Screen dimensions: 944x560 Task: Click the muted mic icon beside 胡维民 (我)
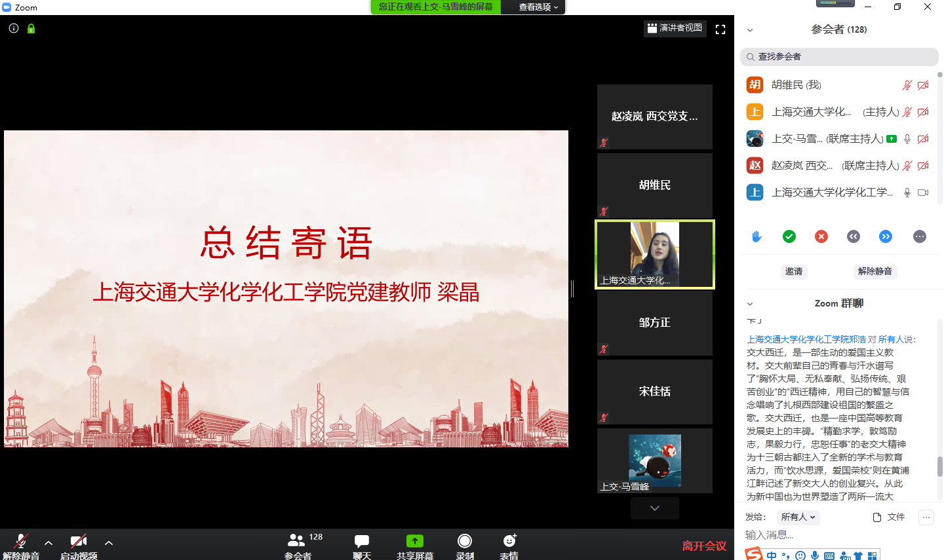[x=907, y=84]
